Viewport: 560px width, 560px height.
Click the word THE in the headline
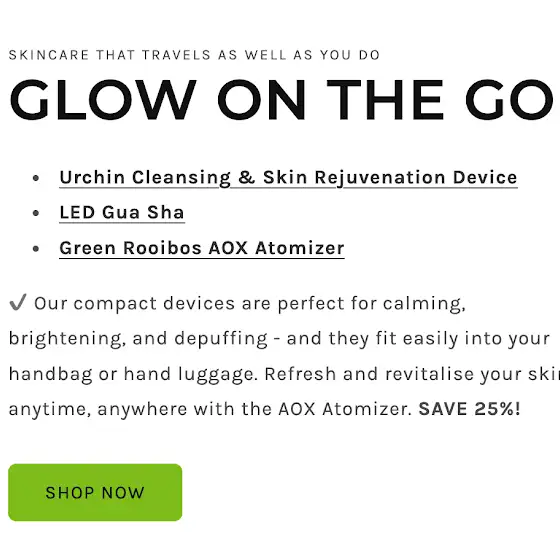tap(385, 100)
